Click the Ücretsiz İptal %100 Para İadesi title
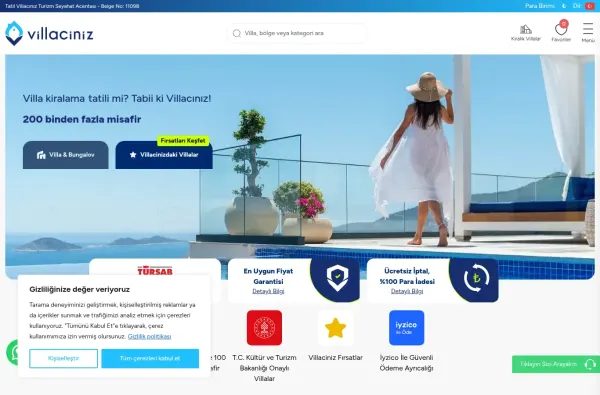 [x=407, y=276]
